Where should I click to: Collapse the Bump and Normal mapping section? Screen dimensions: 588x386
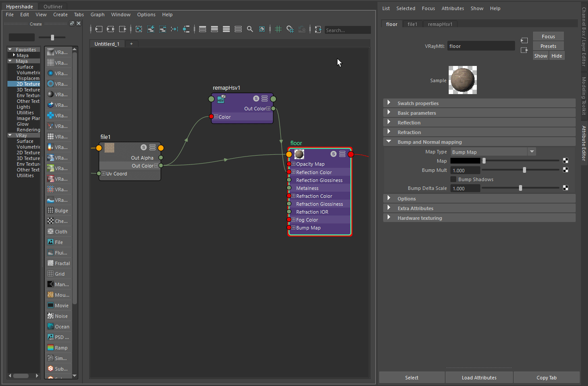point(479,142)
